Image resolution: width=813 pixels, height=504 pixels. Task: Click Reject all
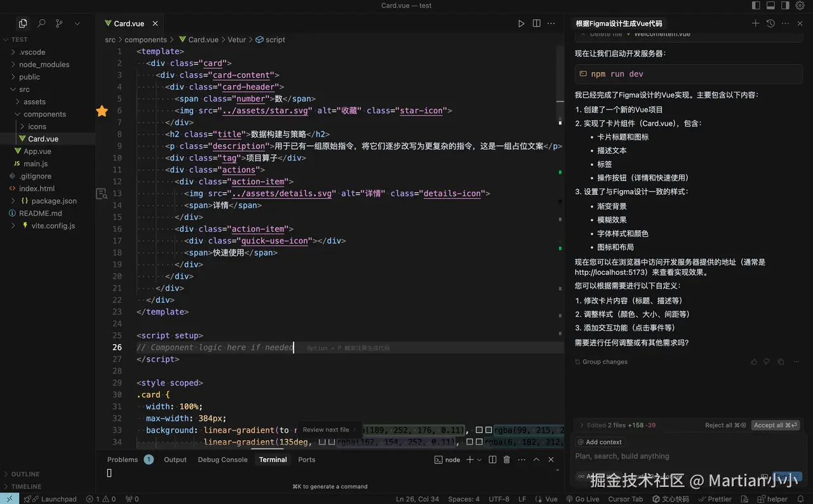click(x=725, y=425)
